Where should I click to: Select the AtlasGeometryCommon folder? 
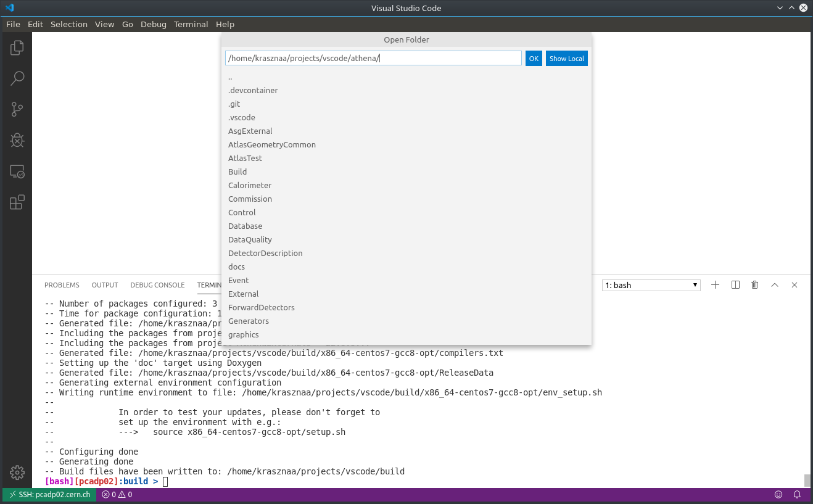tap(406, 145)
